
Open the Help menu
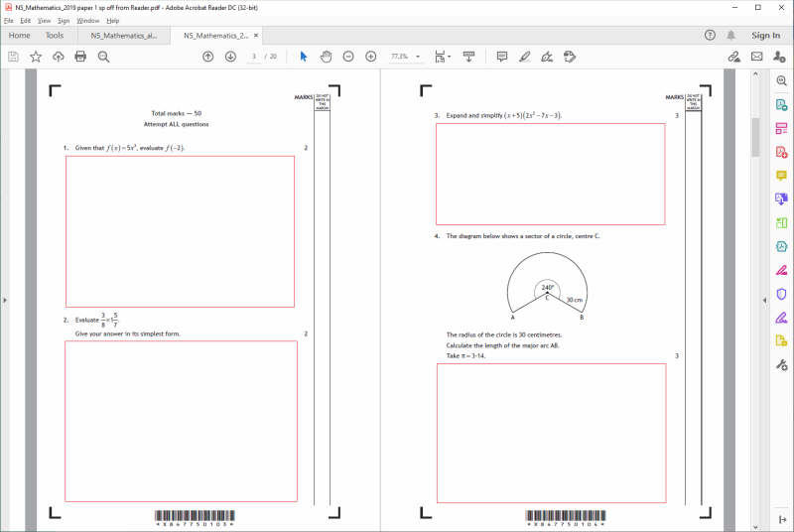tap(113, 21)
